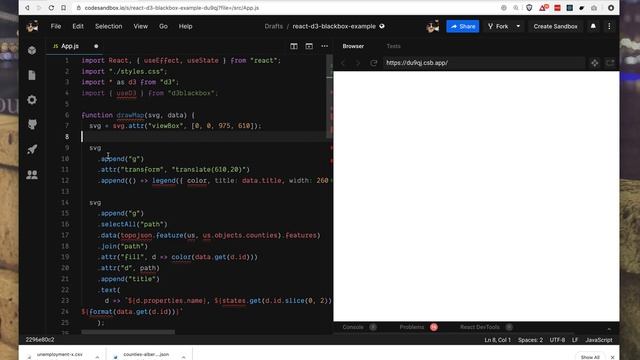Image resolution: width=640 pixels, height=360 pixels.
Task: Open the Live collaboration people icon
Action: (x=32, y=175)
